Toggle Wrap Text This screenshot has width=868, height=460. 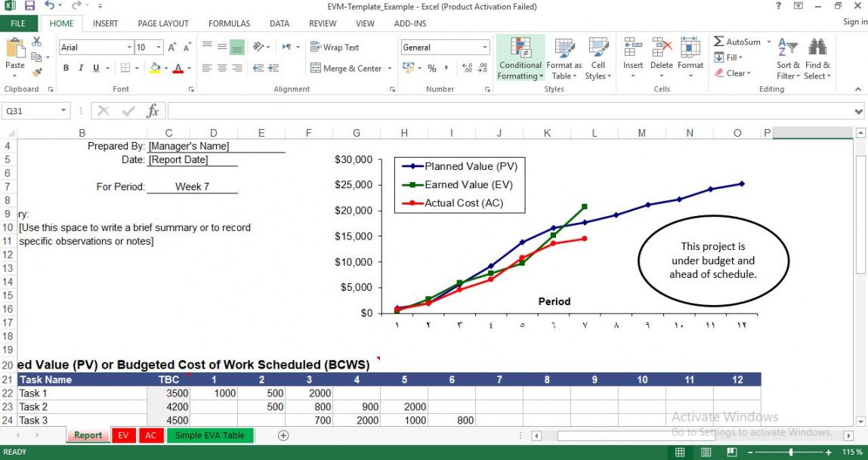[335, 47]
